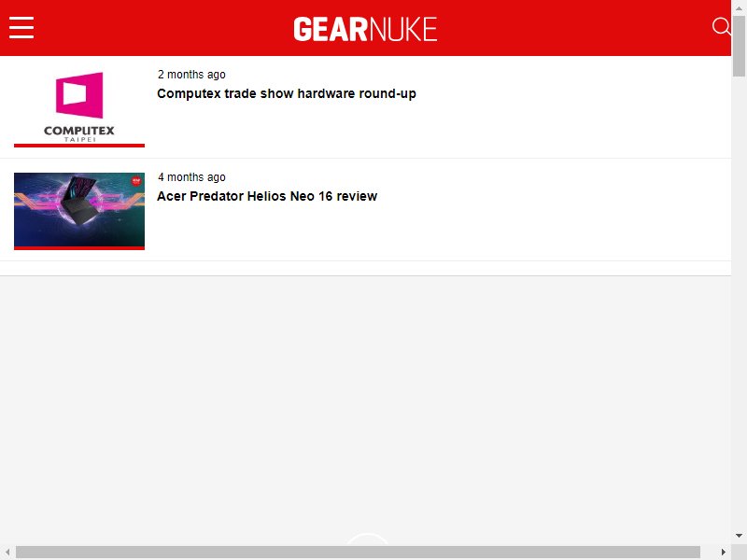Click the horizontal scrollbar thumb
Viewport: 747px width, 560px height.
pyautogui.click(x=358, y=552)
